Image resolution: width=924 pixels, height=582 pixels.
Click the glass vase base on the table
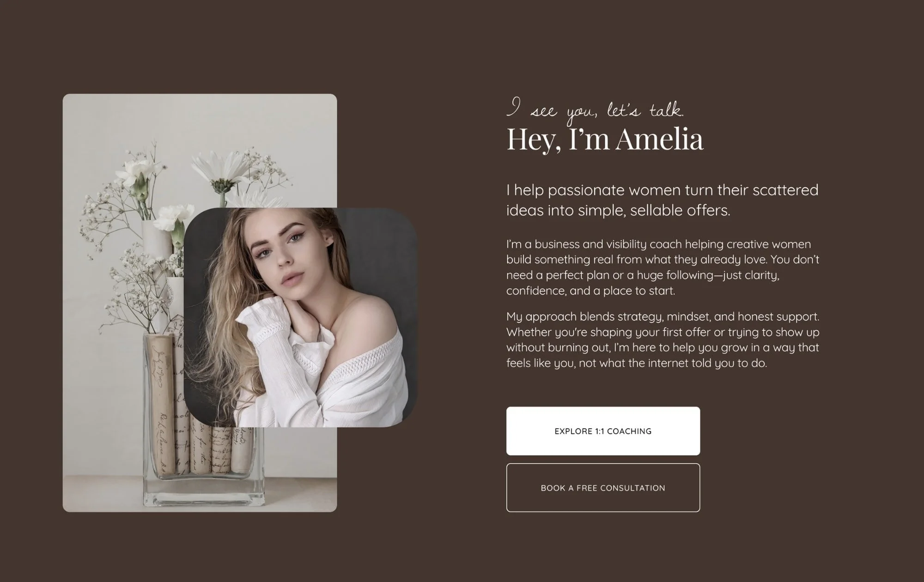(x=203, y=493)
